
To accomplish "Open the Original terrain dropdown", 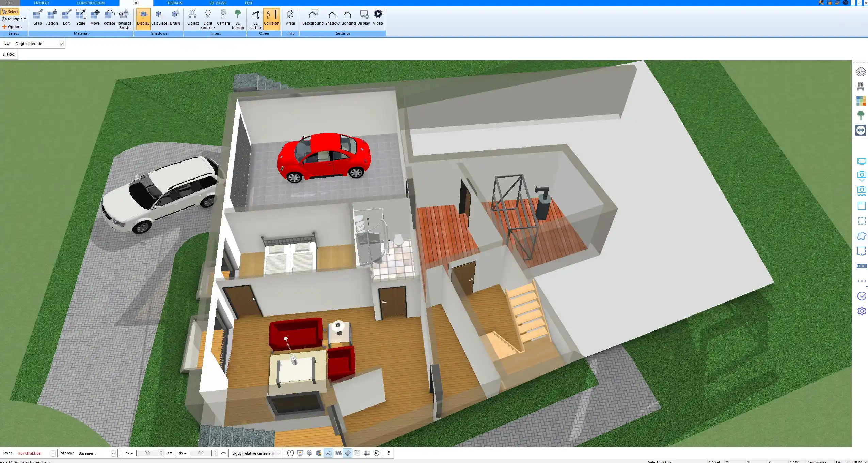I will pyautogui.click(x=61, y=43).
